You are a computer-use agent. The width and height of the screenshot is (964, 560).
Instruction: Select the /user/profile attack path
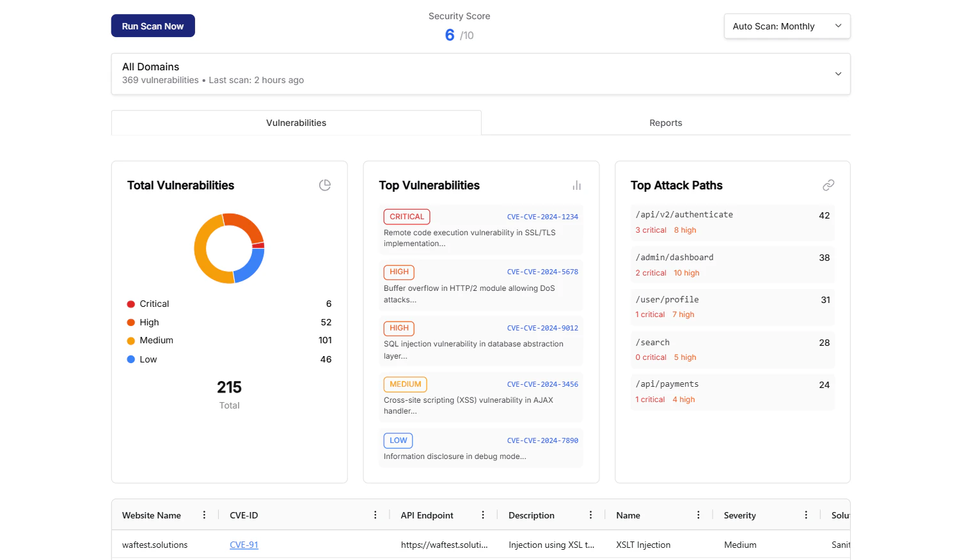[732, 307]
